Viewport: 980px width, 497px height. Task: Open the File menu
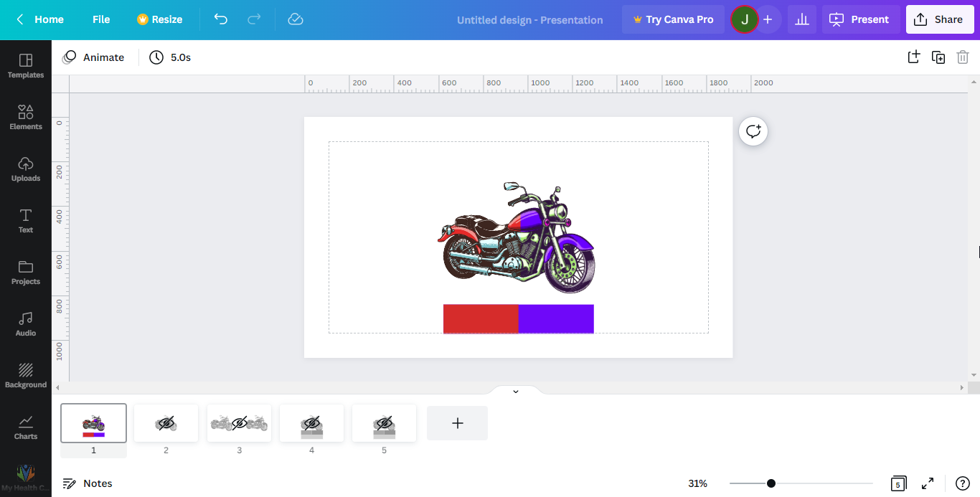101,19
